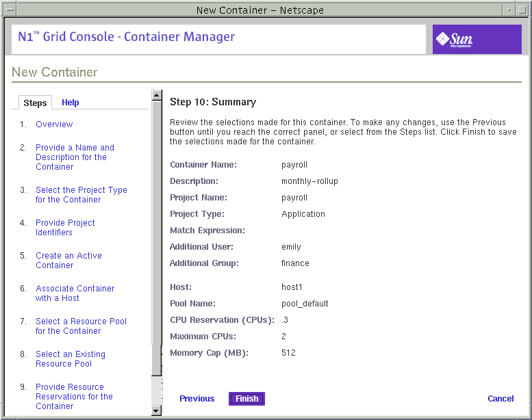This screenshot has width=532, height=420.
Task: Click the Maximum CPUs label
Action: point(203,337)
